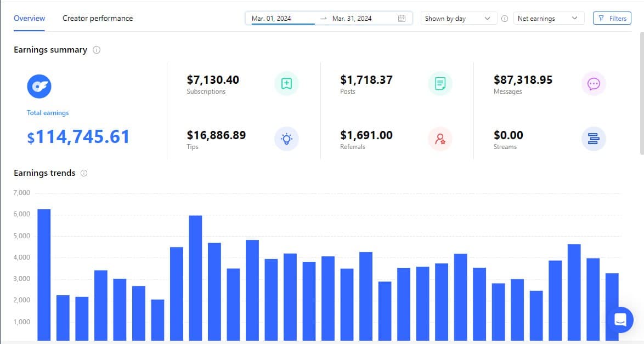Expand the Shown by day dropdown

pos(458,19)
